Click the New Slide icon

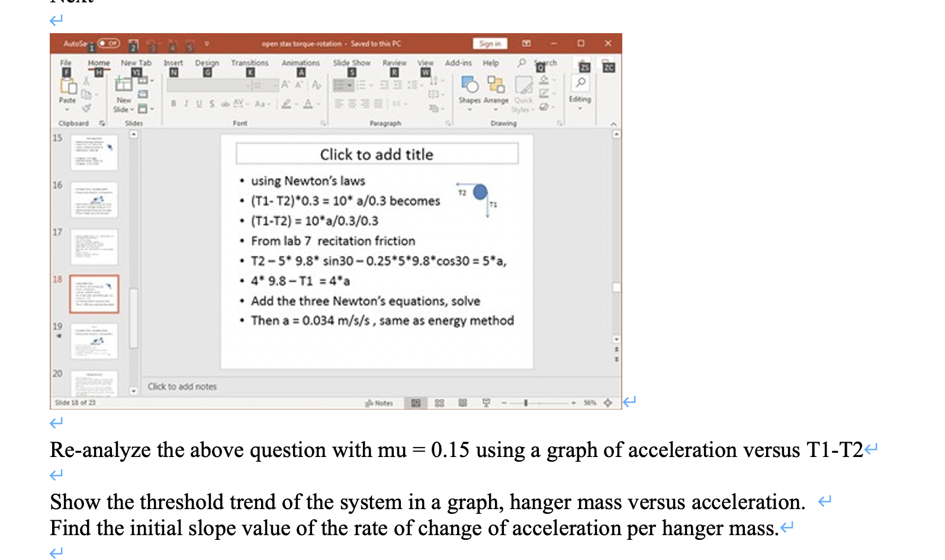[x=124, y=84]
